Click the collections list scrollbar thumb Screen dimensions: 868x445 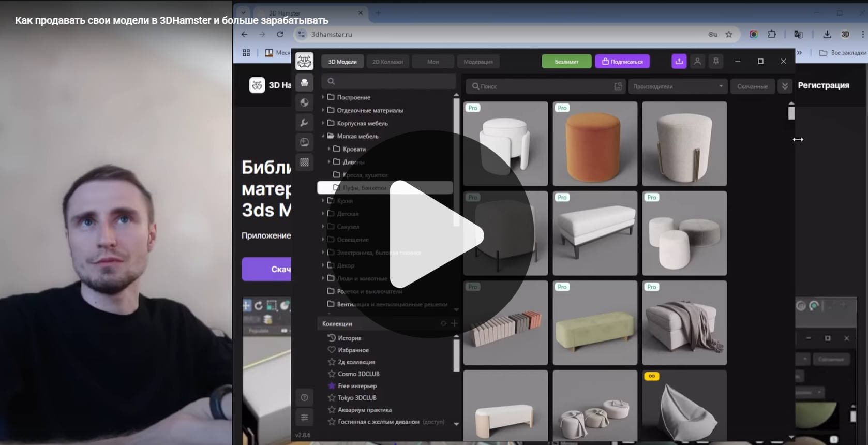tap(456, 355)
